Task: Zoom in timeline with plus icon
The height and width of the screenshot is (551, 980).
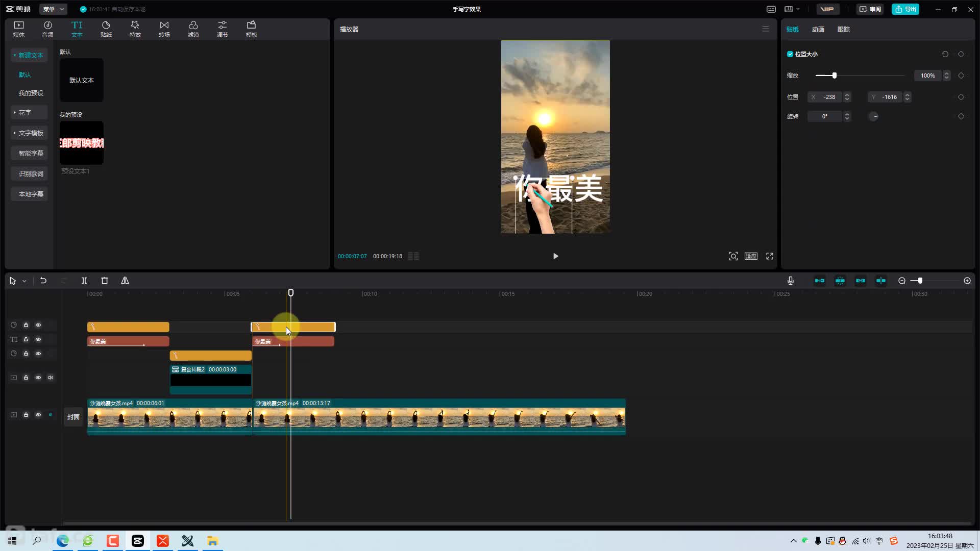Action: [967, 281]
